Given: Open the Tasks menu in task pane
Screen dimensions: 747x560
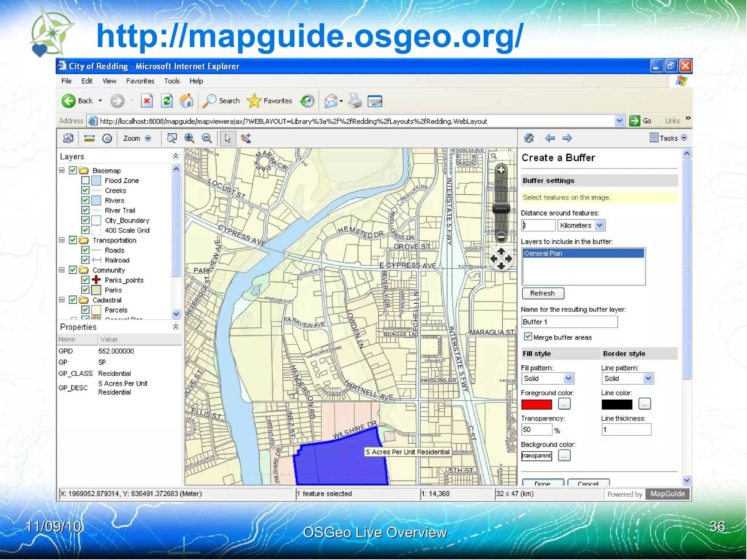Looking at the screenshot, I should [x=668, y=138].
